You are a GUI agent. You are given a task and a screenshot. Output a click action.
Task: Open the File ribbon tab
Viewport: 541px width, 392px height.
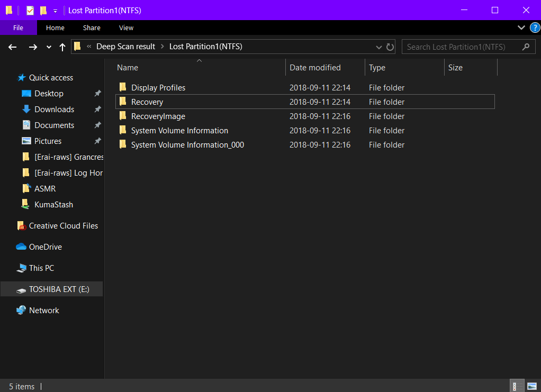click(19, 28)
